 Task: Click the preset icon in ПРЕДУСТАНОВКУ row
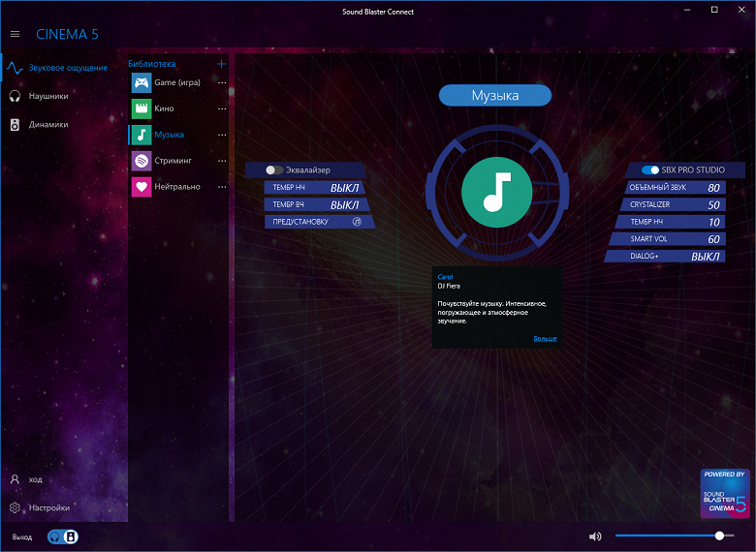coord(357,222)
